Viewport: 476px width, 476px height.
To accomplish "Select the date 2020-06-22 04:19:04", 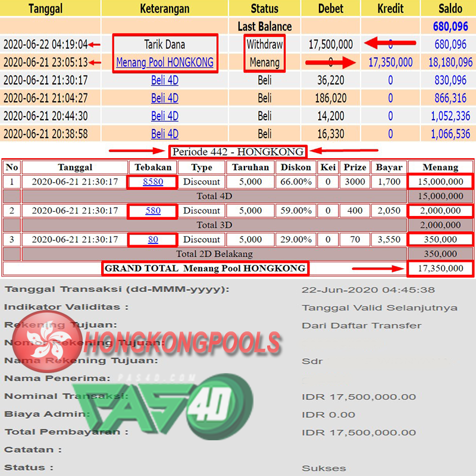I will coord(46,44).
